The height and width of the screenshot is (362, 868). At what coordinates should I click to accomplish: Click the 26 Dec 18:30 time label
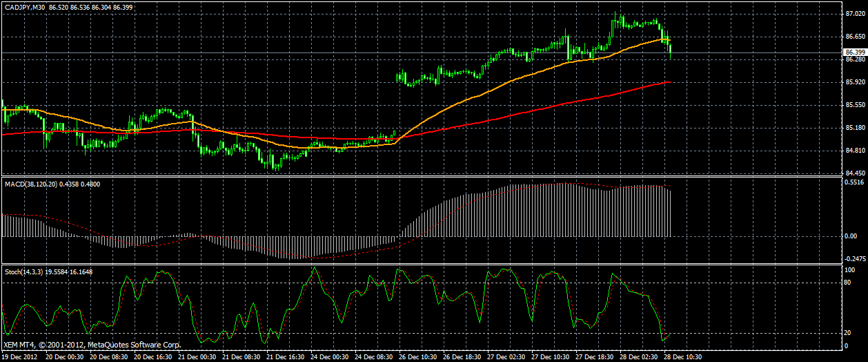[x=461, y=357]
